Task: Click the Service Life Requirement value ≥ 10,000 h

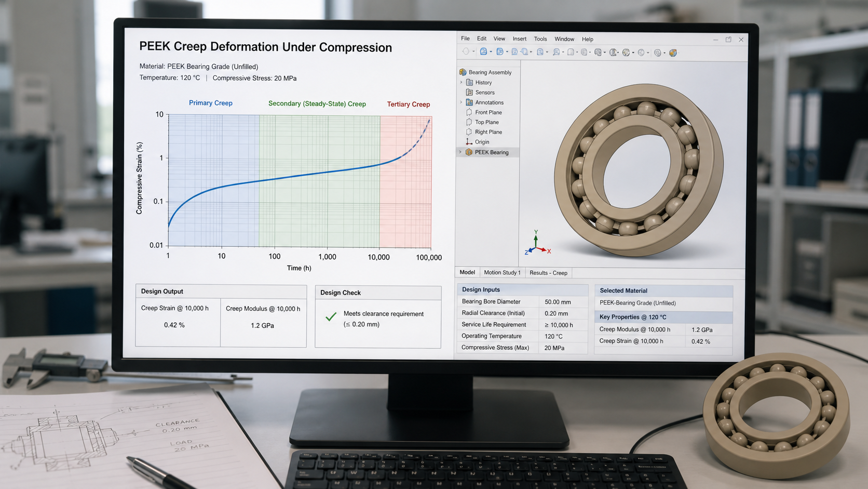Action: coord(559,325)
